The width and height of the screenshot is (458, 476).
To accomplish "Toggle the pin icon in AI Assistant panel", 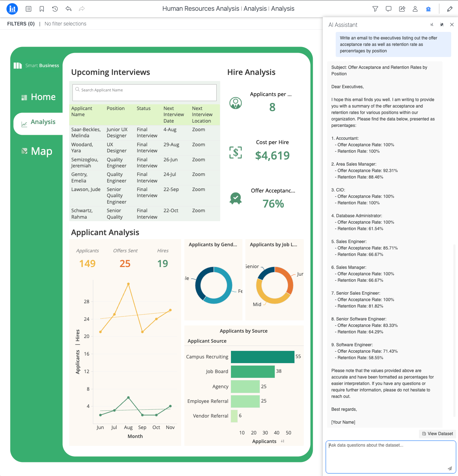I will pos(442,25).
